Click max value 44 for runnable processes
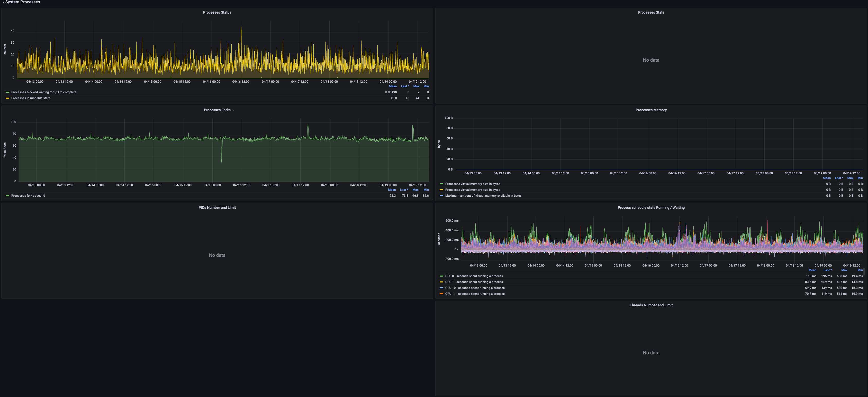Image resolution: width=868 pixels, height=397 pixels. pos(418,98)
